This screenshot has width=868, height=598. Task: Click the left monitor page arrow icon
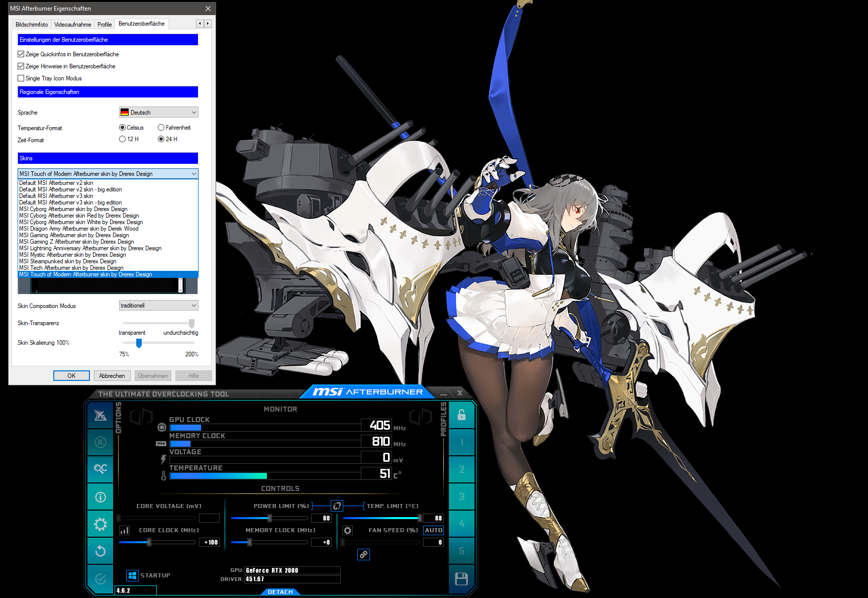141,417
